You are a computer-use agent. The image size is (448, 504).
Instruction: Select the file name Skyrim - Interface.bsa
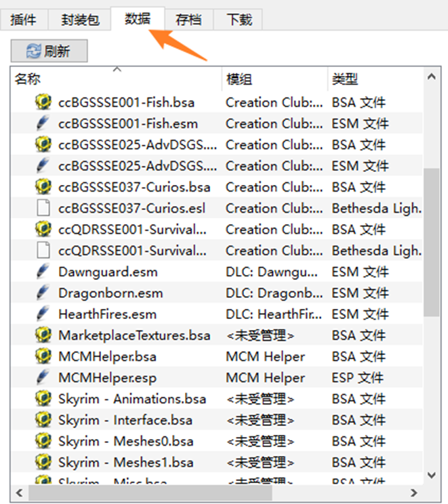[125, 421]
